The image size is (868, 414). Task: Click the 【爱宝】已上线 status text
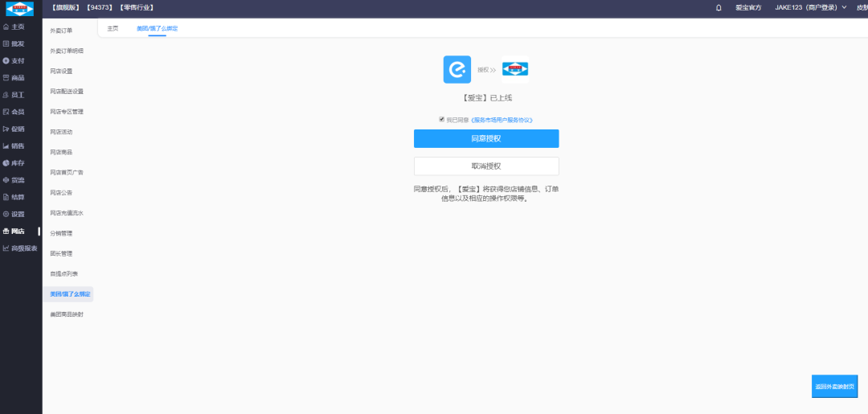click(486, 99)
